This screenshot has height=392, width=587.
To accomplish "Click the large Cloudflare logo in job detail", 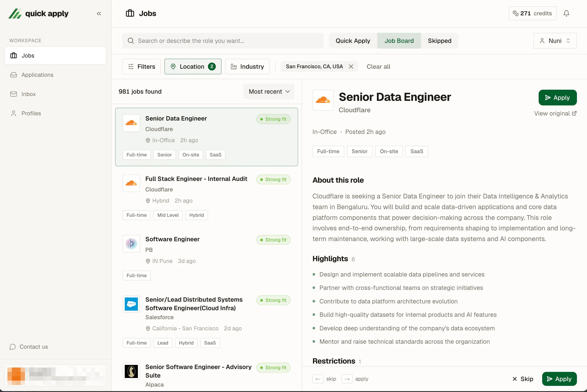I will point(323,100).
